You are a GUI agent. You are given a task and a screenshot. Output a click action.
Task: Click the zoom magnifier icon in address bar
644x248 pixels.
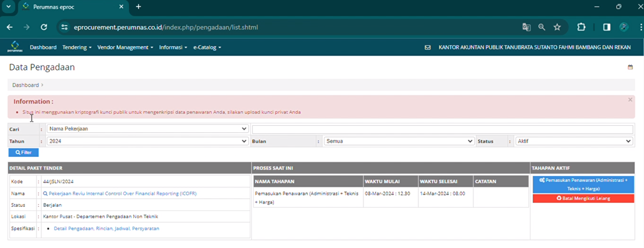pos(542,27)
